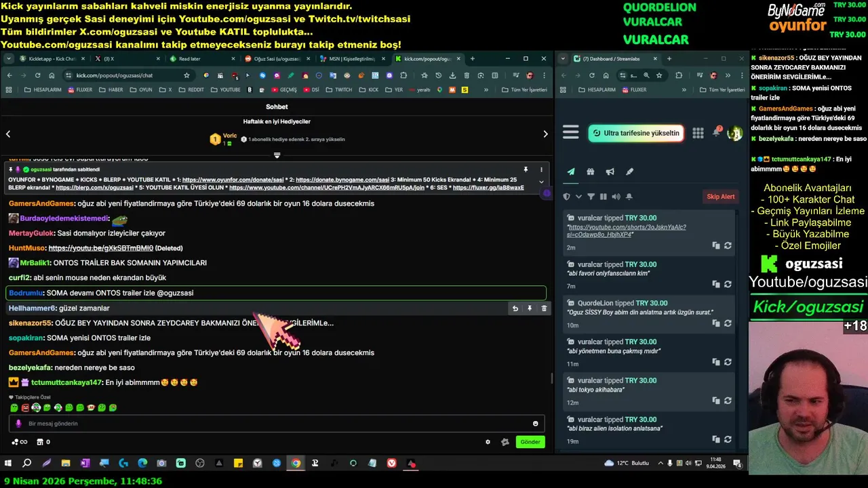Open the YOUTUBE bookmark folder
868x488 pixels.
click(225, 89)
